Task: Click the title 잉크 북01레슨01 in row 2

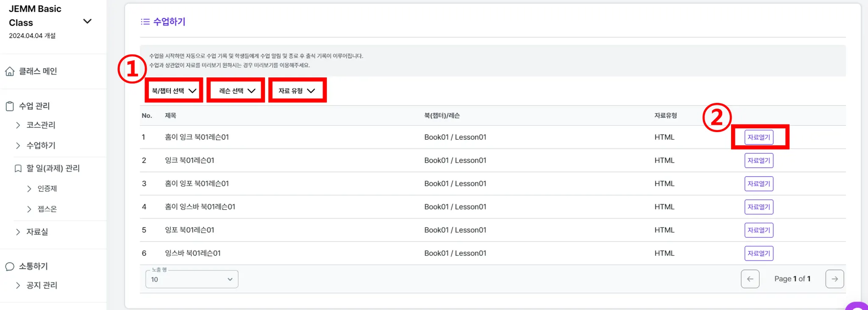Action: point(189,161)
